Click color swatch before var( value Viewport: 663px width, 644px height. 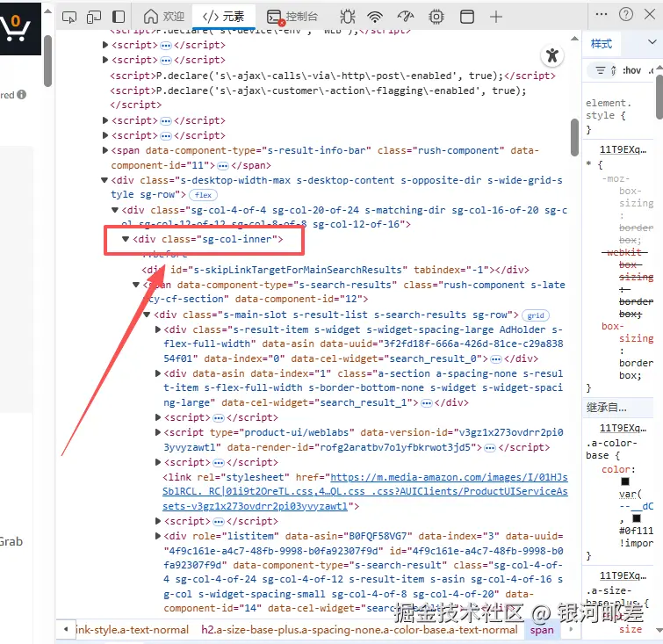click(x=625, y=481)
